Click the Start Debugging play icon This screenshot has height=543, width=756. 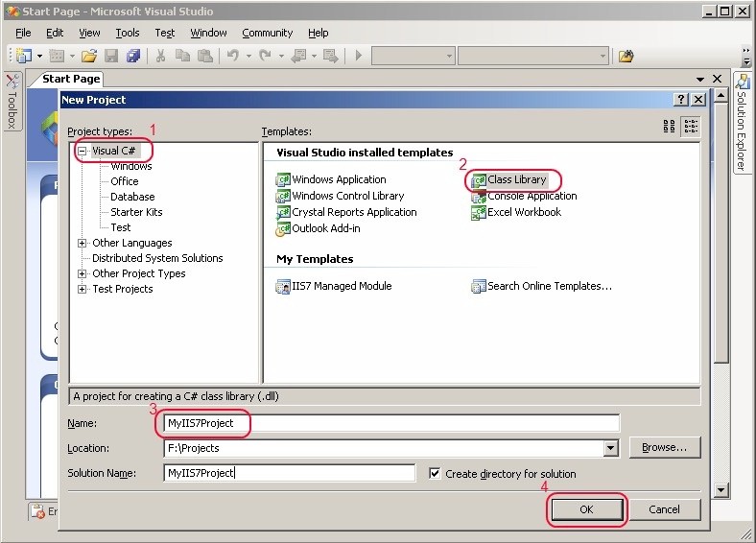coord(358,56)
